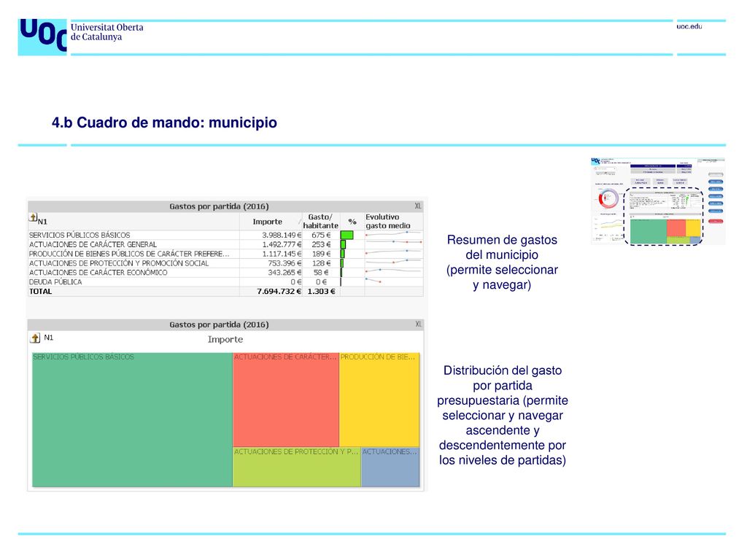The height and width of the screenshot is (560, 747).
Task: Click the drill-up arrow icon in the treemap panel
Action: [x=35, y=338]
